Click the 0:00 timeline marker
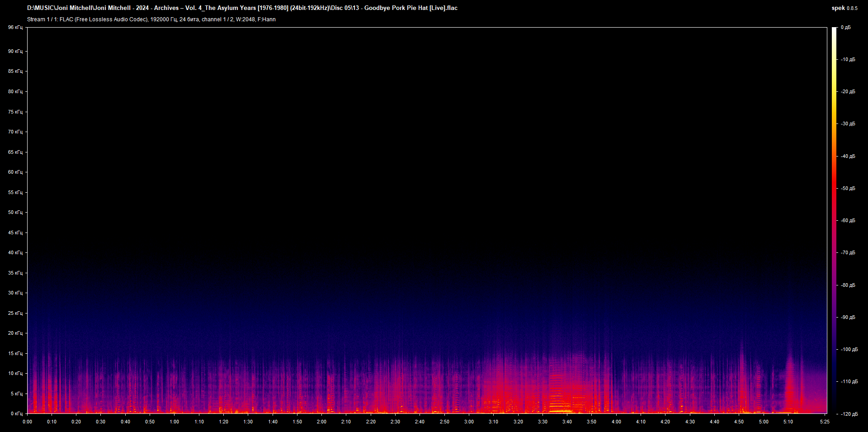The width and height of the screenshot is (868, 432). point(28,421)
